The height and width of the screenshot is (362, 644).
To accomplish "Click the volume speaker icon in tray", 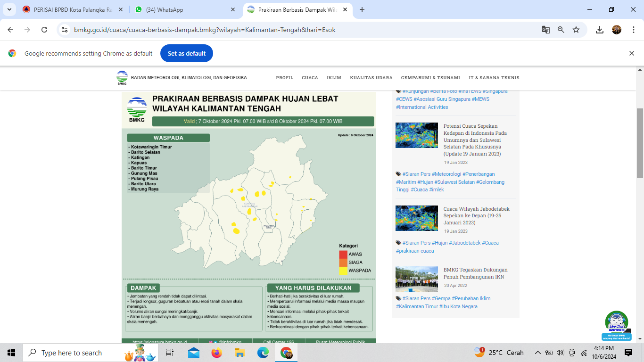I will [560, 353].
